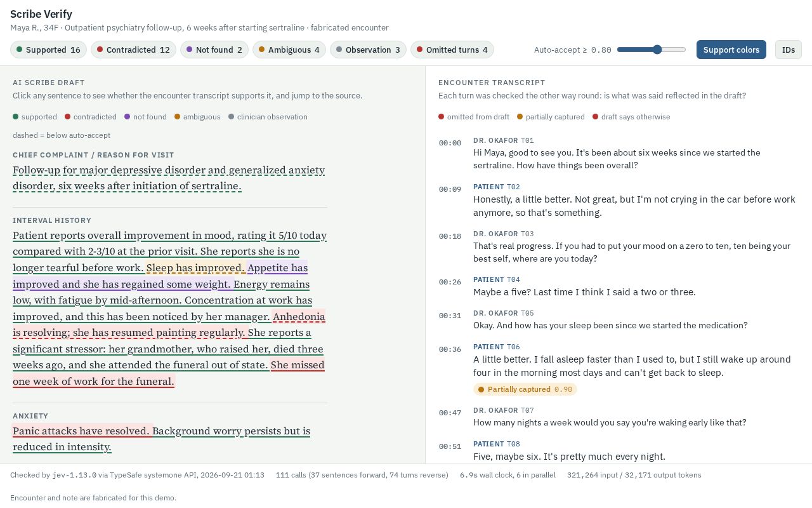This screenshot has width=812, height=508.
Task: Toggle the Ambiguous 4 filter chip
Action: tap(289, 50)
